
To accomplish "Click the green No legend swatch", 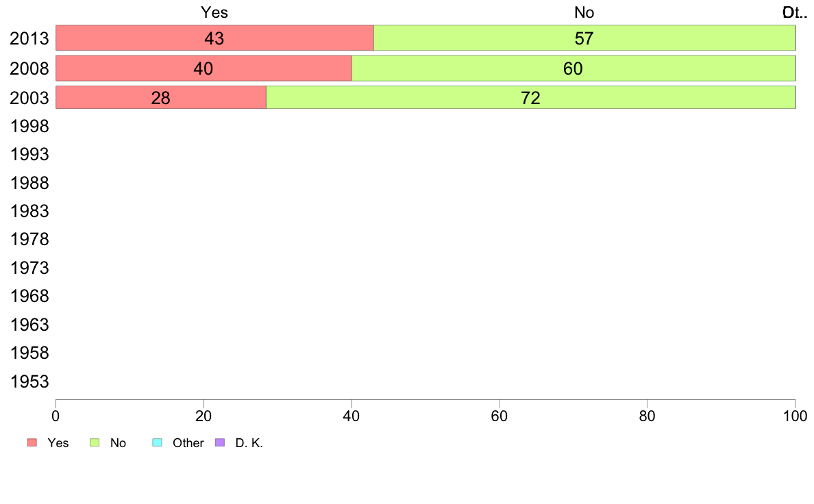I will point(95,442).
